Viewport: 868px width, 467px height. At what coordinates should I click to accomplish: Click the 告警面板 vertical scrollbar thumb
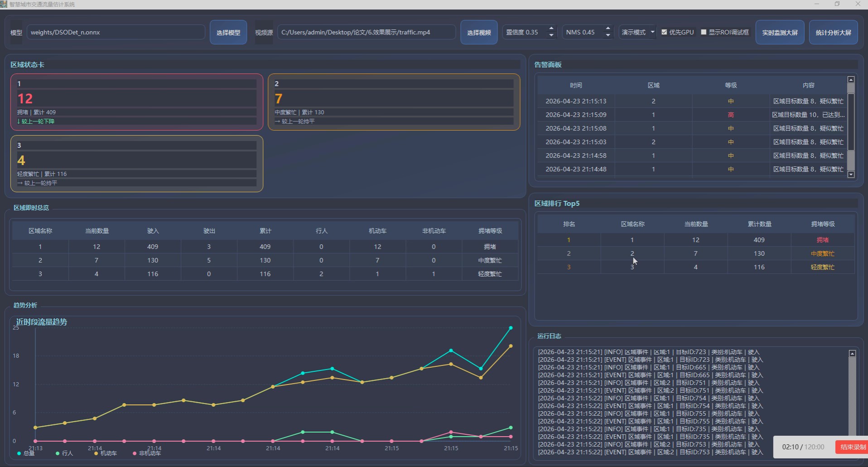[x=851, y=122]
